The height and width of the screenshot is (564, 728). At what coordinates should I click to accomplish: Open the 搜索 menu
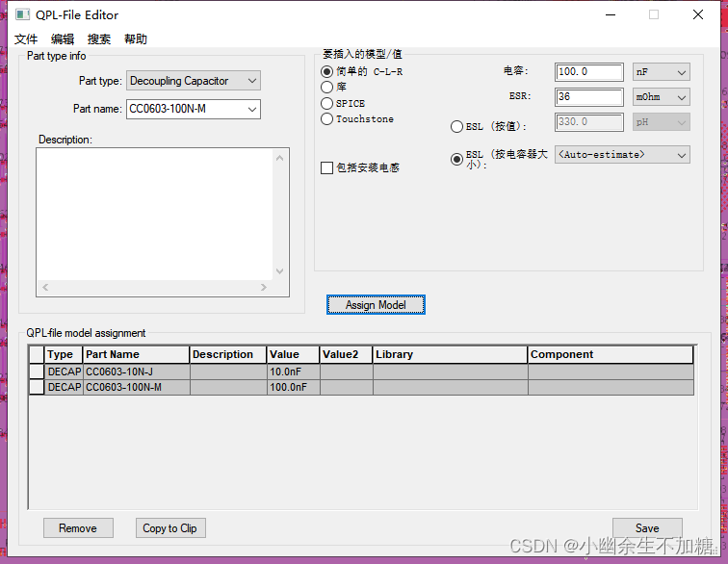click(x=99, y=39)
